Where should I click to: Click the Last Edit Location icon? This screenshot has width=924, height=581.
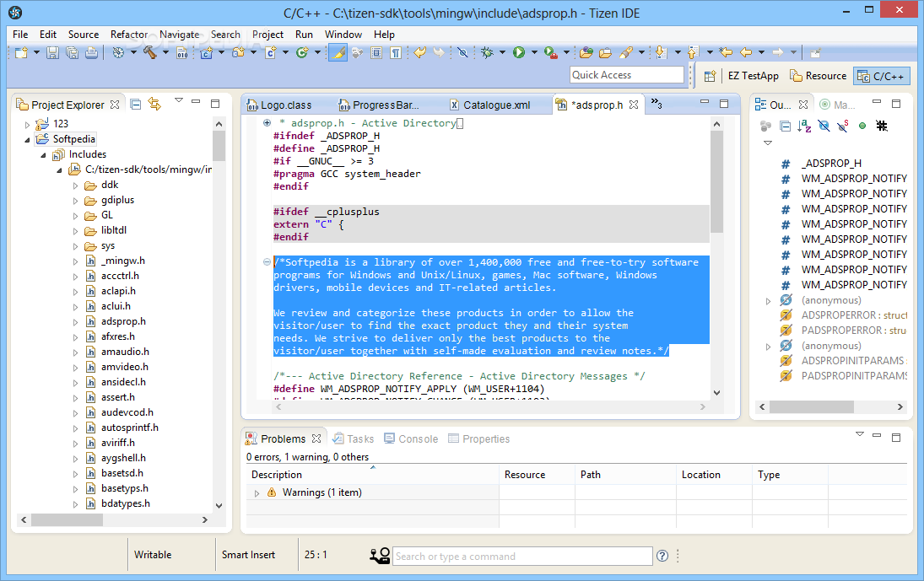pos(726,53)
